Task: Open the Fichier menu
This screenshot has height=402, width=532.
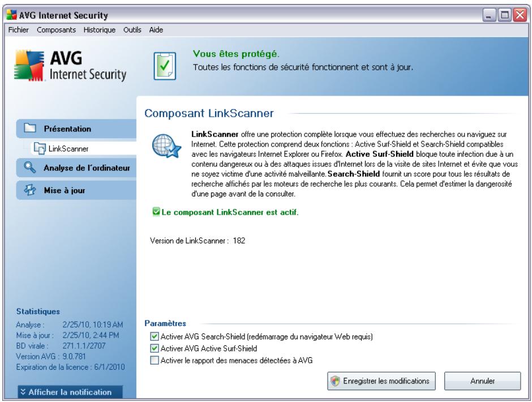Action: pyautogui.click(x=18, y=30)
